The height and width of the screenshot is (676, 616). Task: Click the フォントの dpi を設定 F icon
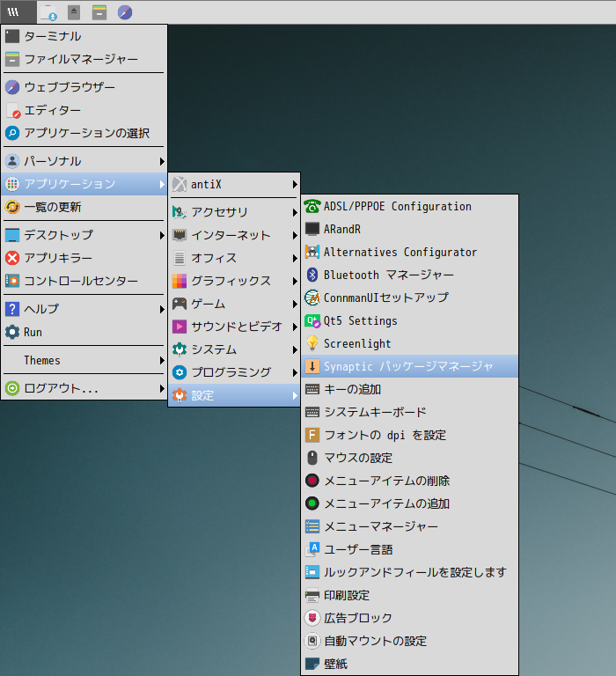[x=312, y=435]
